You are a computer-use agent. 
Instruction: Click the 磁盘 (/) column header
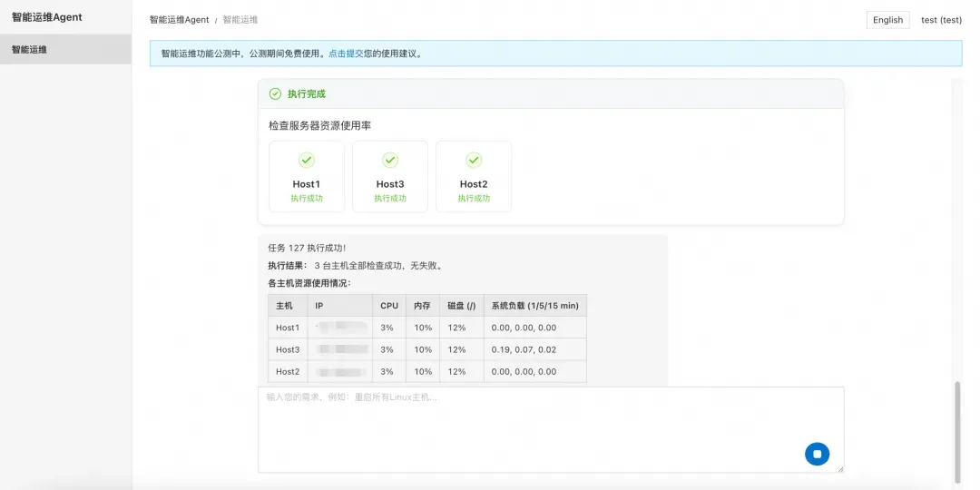tap(461, 306)
